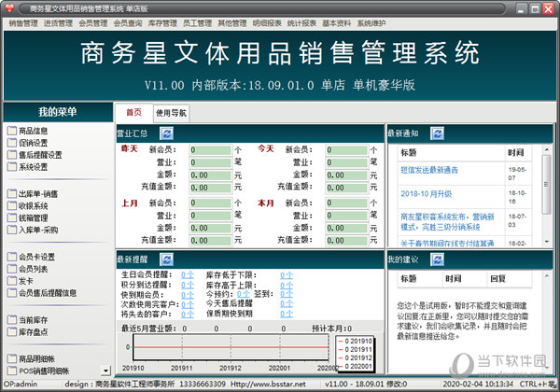Click the 201910 chart legend entry
The image size is (560, 392).
click(356, 341)
